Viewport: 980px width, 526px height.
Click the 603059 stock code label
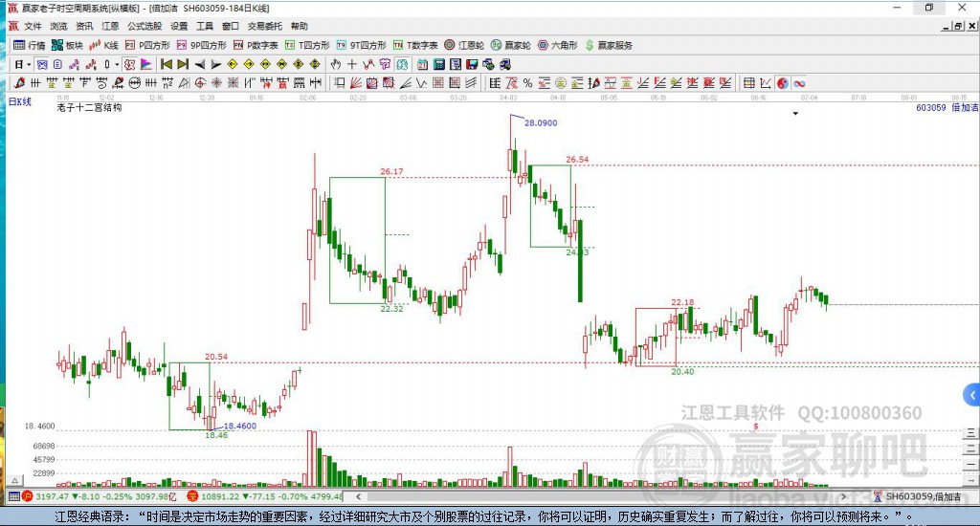point(930,107)
